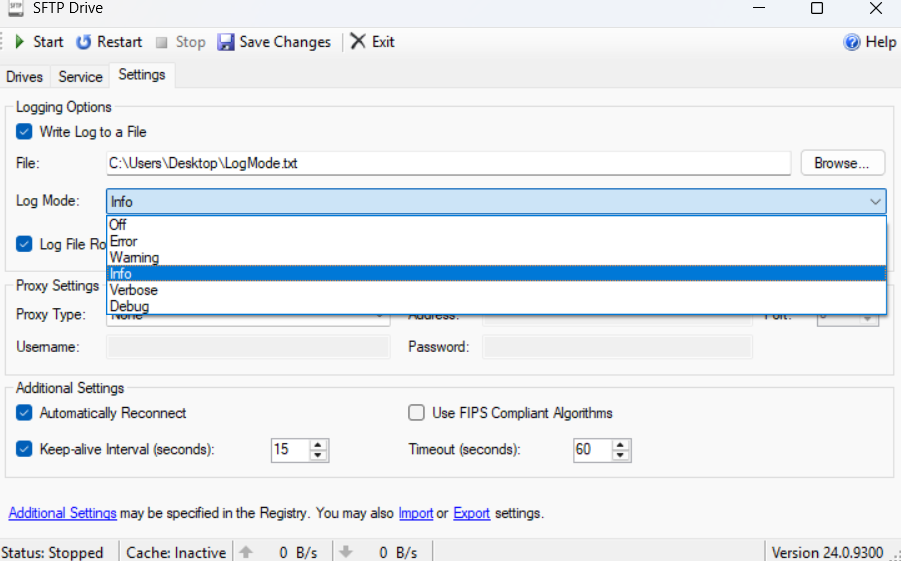The width and height of the screenshot is (902, 562).
Task: Click the Import settings link
Action: [415, 513]
